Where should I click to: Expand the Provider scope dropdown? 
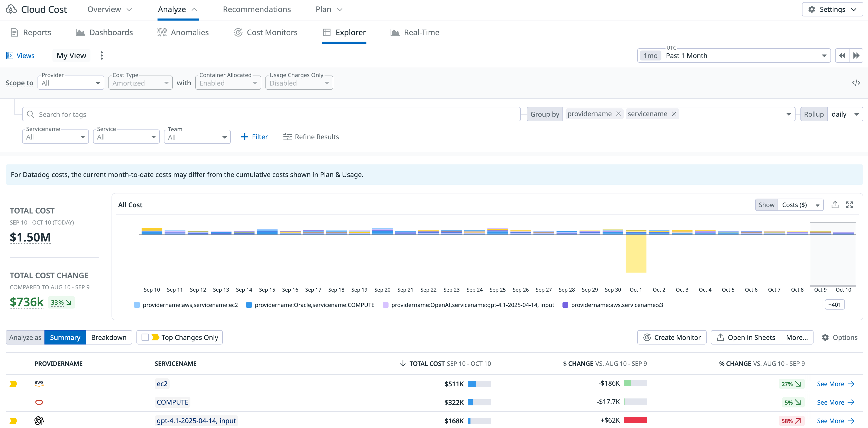click(x=71, y=83)
